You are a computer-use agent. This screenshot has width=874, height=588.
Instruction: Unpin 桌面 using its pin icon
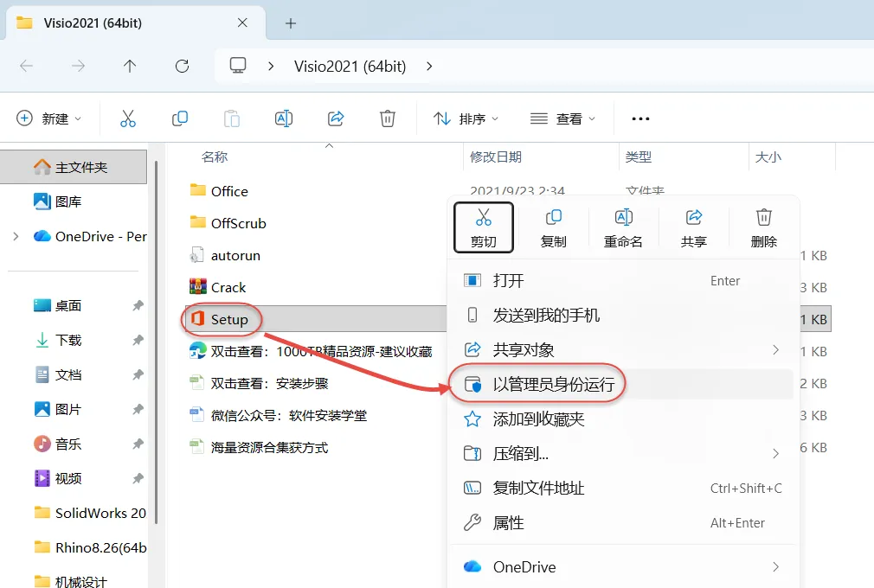click(x=138, y=305)
